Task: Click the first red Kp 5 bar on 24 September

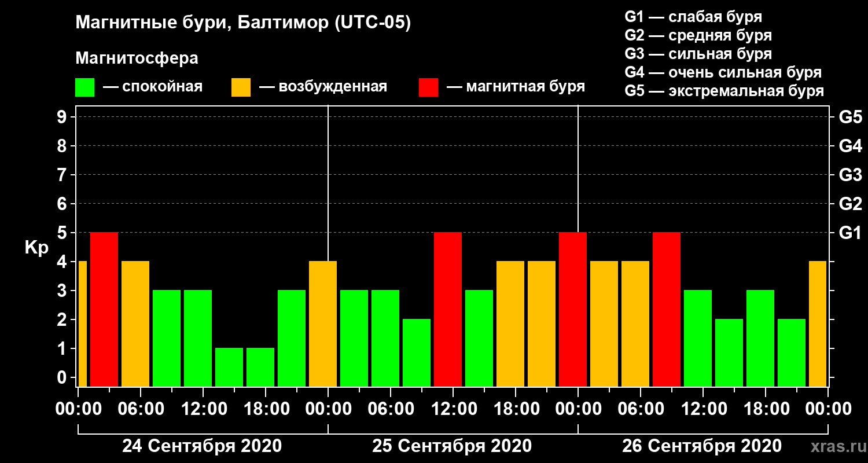Action: pos(104,309)
